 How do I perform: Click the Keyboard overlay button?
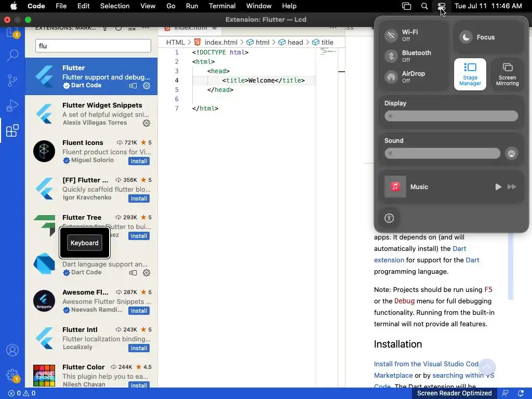click(85, 243)
